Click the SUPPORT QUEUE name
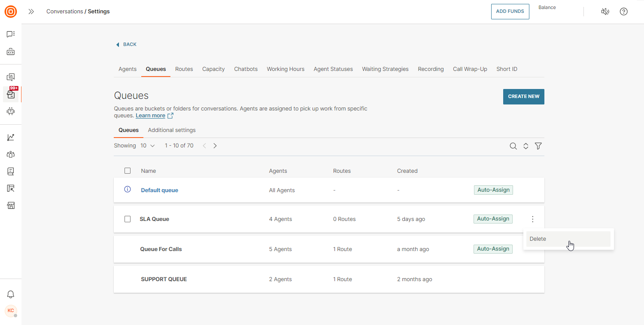 pos(164,279)
